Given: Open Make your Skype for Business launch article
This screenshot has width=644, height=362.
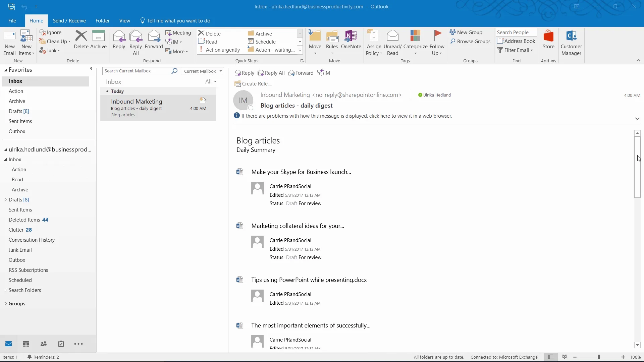Looking at the screenshot, I should click(301, 172).
